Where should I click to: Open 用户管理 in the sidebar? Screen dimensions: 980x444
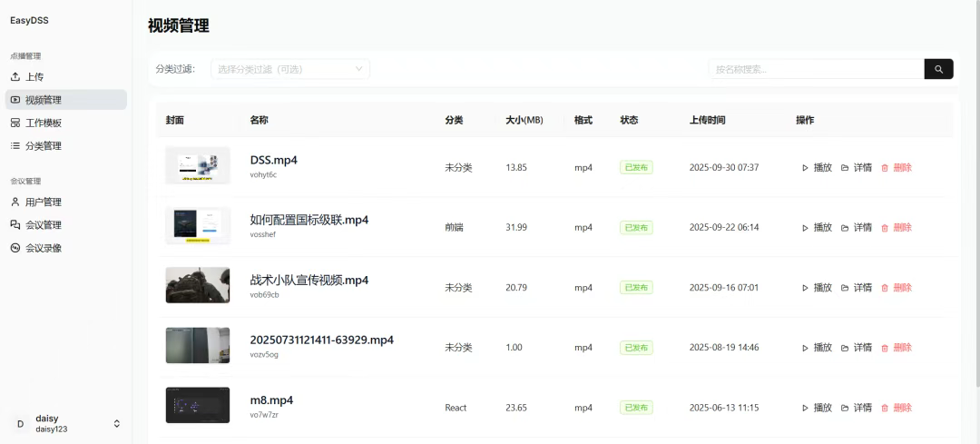point(65,202)
